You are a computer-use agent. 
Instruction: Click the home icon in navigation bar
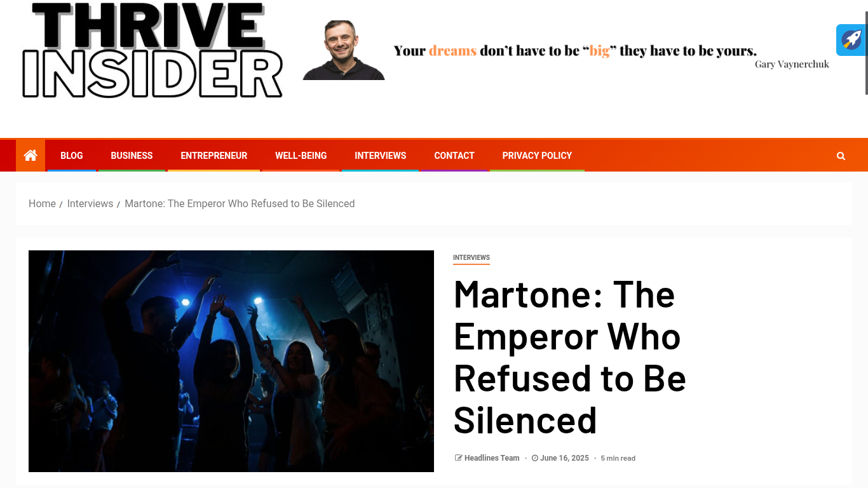[31, 155]
